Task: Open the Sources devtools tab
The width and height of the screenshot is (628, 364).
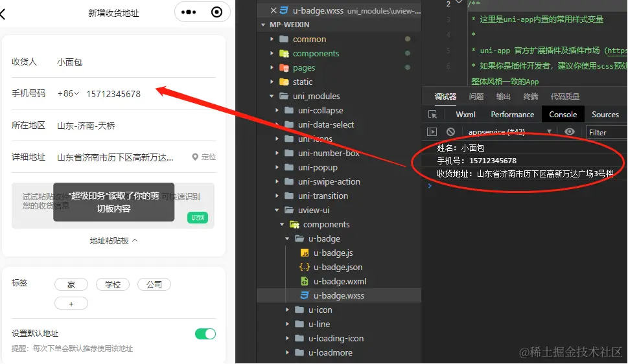Action: pyautogui.click(x=605, y=115)
